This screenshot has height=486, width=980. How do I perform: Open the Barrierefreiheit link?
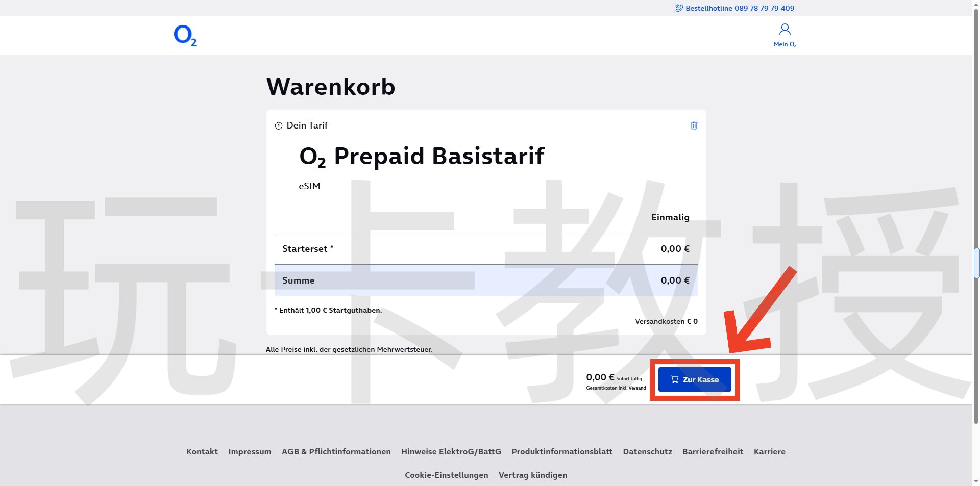click(713, 451)
